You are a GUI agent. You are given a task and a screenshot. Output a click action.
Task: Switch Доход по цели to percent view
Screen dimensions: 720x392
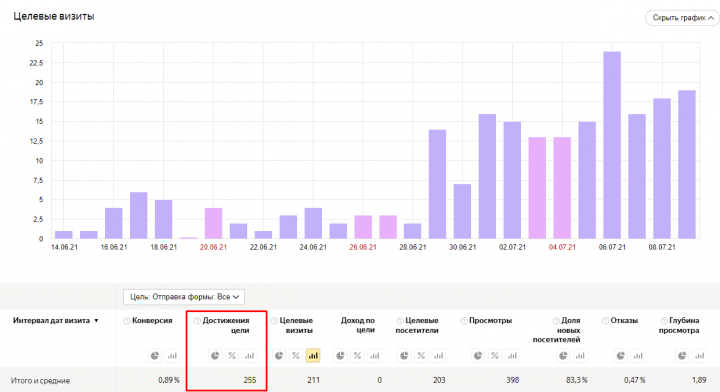click(x=357, y=356)
